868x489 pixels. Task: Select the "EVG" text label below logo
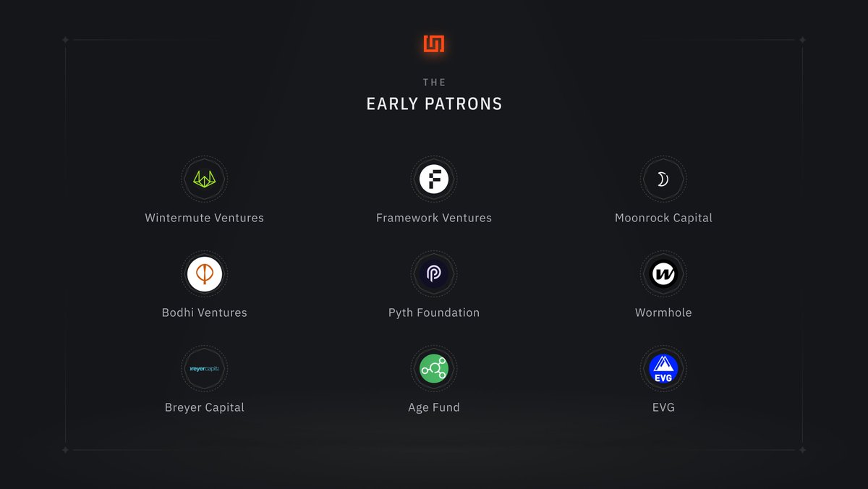(663, 407)
